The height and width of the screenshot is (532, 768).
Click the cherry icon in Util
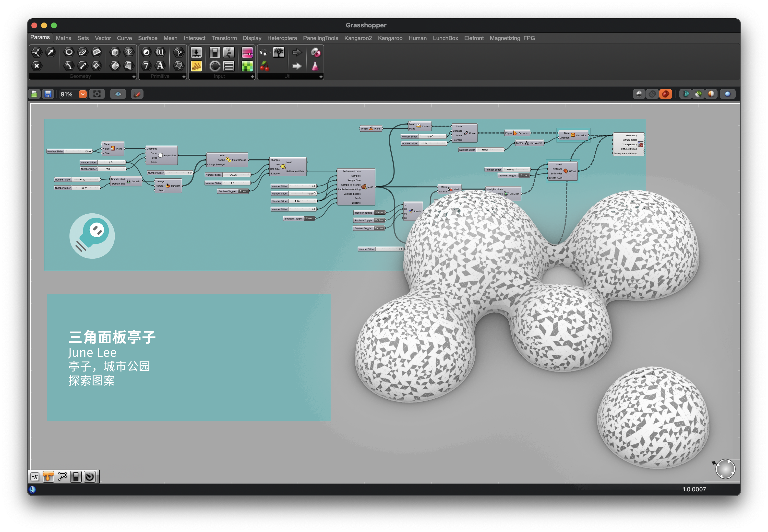pyautogui.click(x=264, y=66)
